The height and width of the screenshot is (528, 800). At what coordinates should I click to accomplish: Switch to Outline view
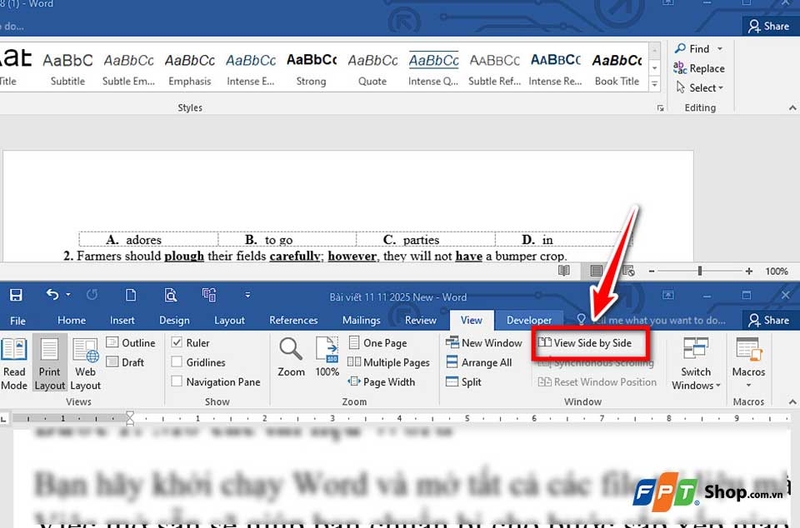click(x=131, y=342)
